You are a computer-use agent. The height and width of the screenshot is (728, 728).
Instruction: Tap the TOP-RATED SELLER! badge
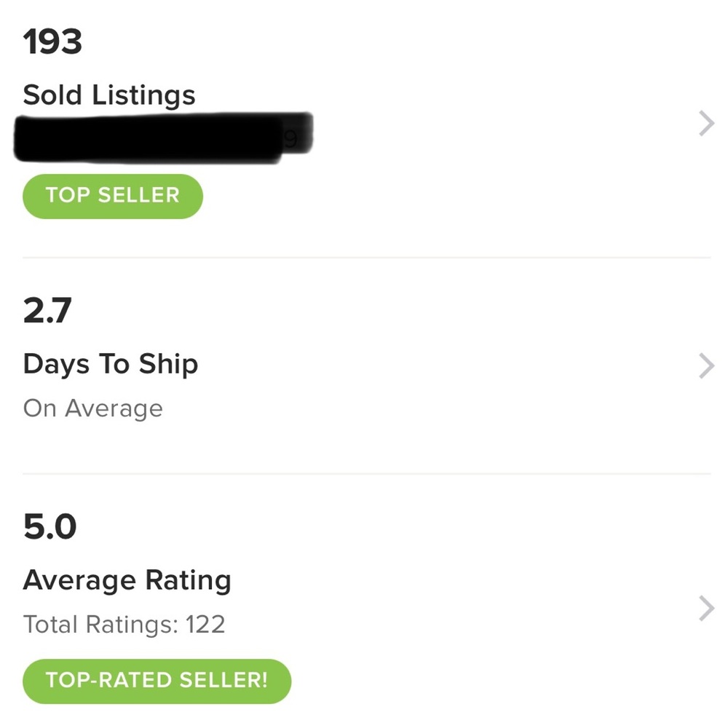click(x=157, y=681)
